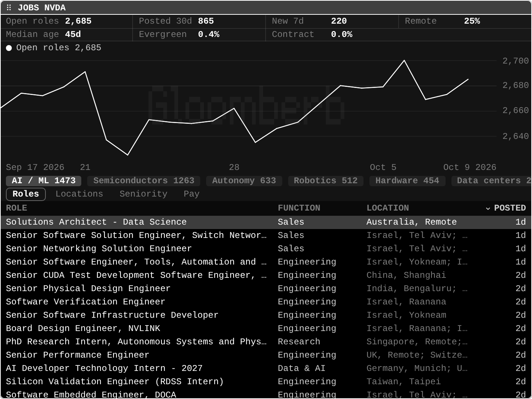Click the Research function cell

[x=299, y=342]
